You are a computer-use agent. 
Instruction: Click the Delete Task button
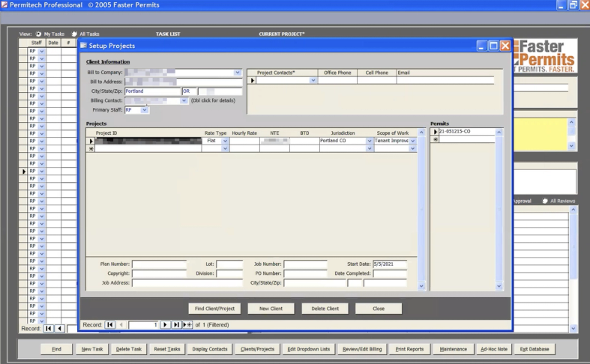129,349
